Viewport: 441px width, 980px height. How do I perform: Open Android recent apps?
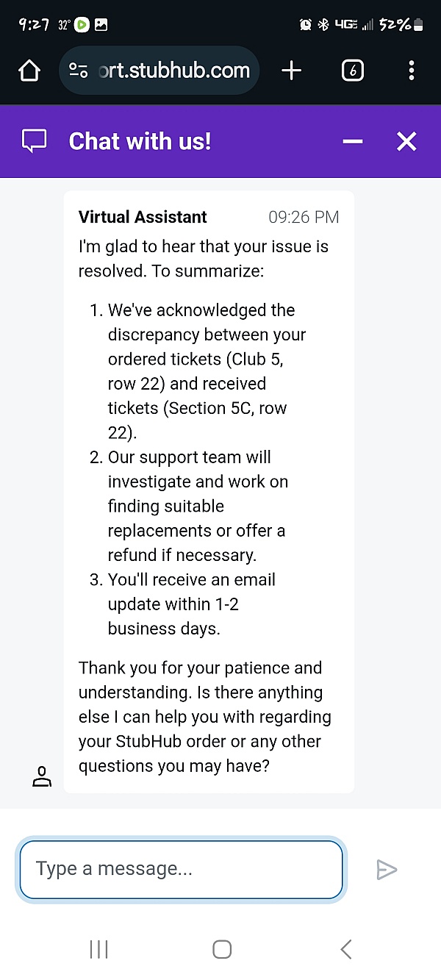98,949
